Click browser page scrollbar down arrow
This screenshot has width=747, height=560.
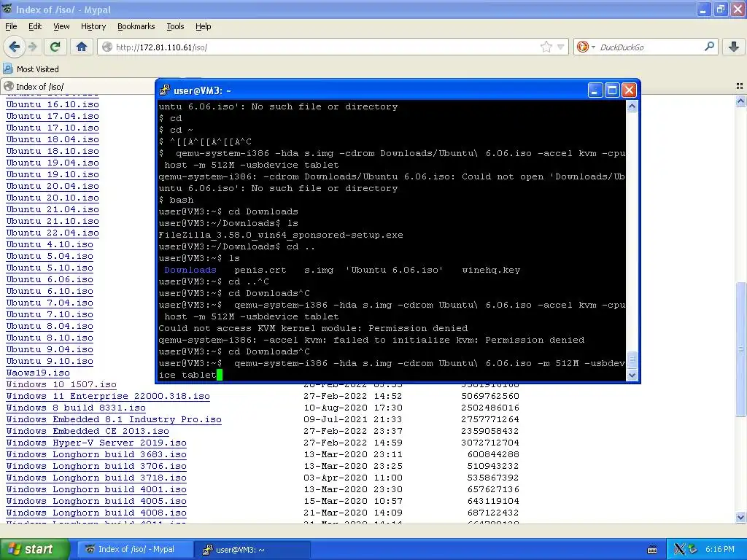coord(741,517)
